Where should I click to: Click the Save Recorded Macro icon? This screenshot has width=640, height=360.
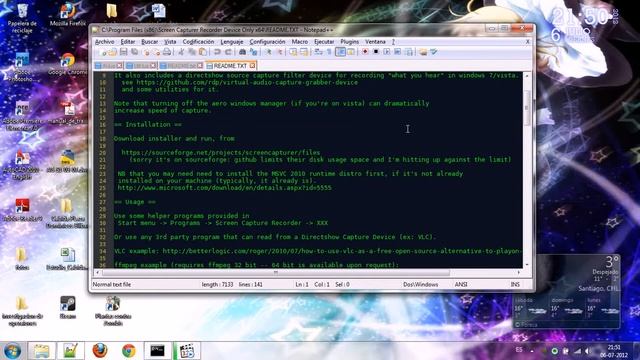coord(409,52)
